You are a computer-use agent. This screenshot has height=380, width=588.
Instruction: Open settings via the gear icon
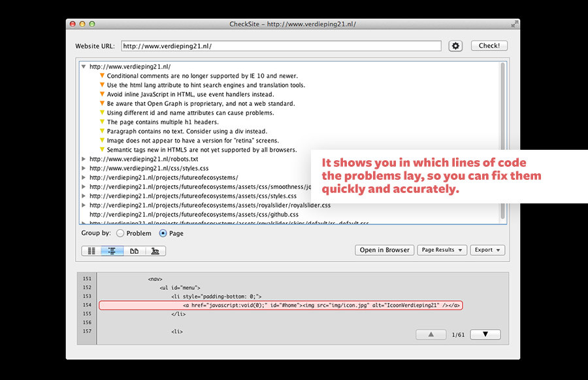coord(455,46)
